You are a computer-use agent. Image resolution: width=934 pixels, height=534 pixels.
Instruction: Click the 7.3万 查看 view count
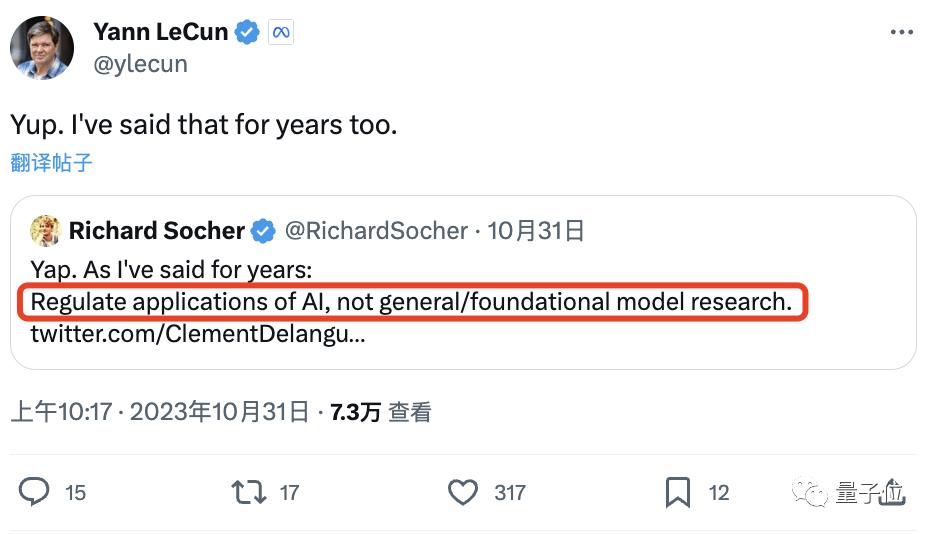pyautogui.click(x=380, y=411)
